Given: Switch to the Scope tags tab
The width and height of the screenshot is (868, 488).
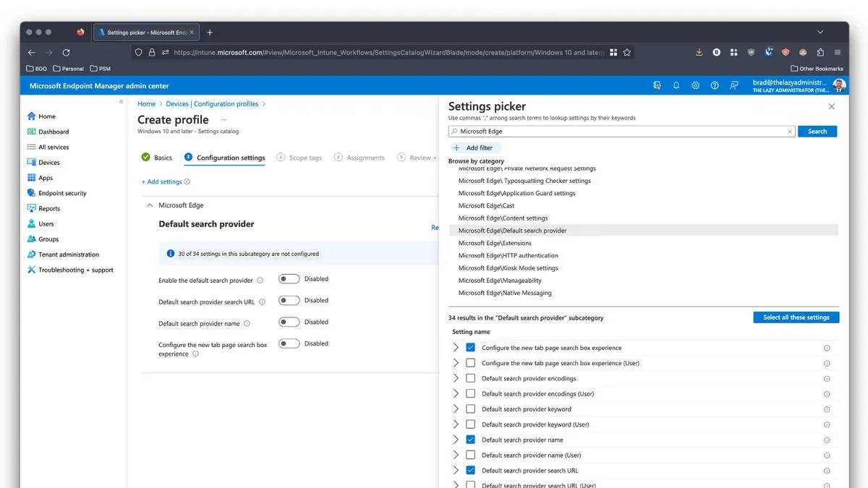Looking at the screenshot, I should tap(299, 158).
